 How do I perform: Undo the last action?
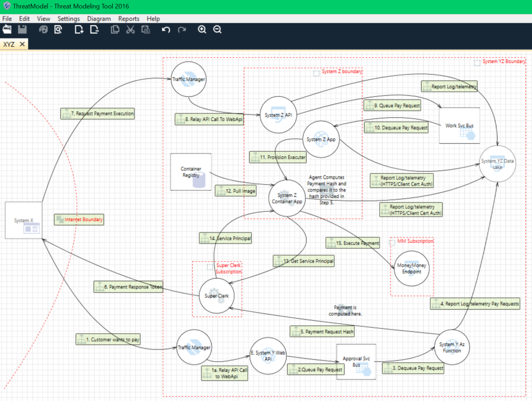pyautogui.click(x=166, y=30)
